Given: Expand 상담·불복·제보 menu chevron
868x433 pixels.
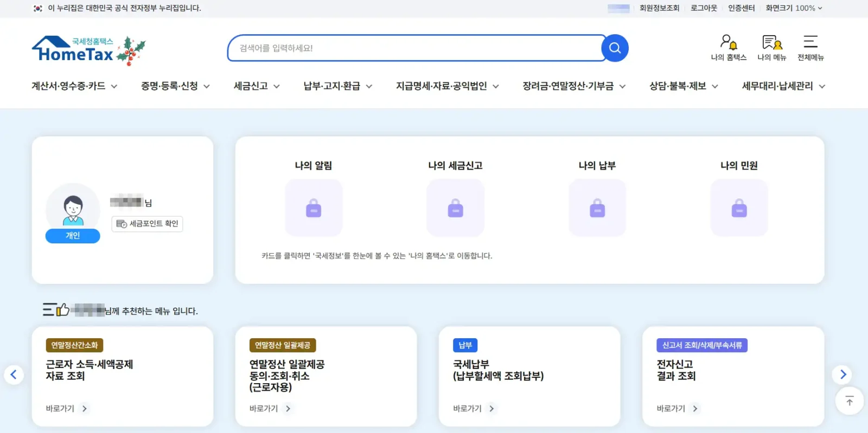Looking at the screenshot, I should coord(714,86).
